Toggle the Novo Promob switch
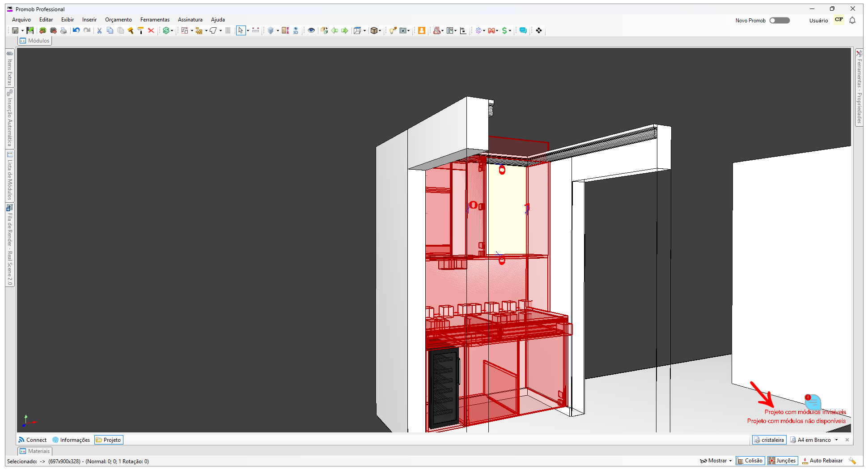 pyautogui.click(x=779, y=20)
